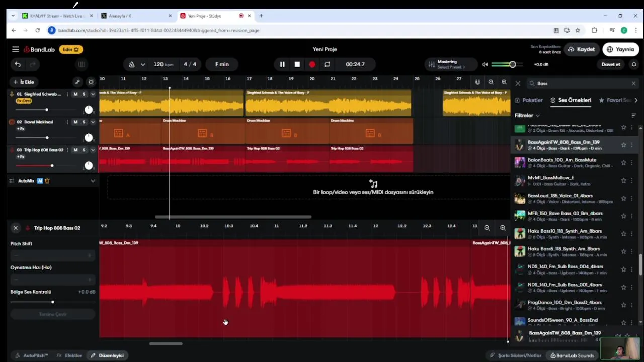644x362 pixels.
Task: Open the sort options icon
Action: (x=633, y=115)
